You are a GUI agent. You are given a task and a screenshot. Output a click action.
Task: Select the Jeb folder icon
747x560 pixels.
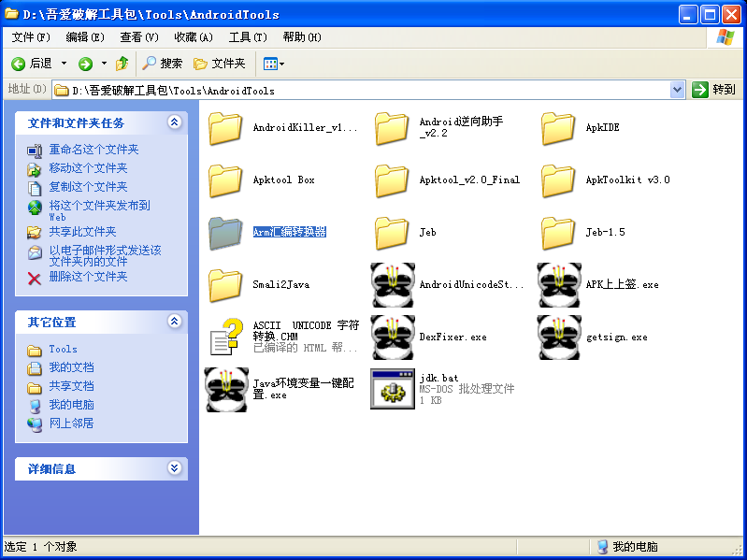click(x=392, y=233)
